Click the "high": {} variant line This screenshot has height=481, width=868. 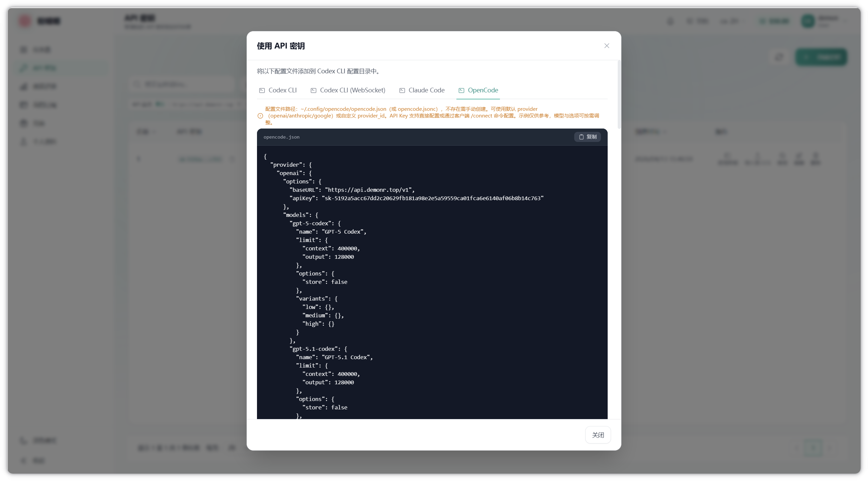[319, 324]
